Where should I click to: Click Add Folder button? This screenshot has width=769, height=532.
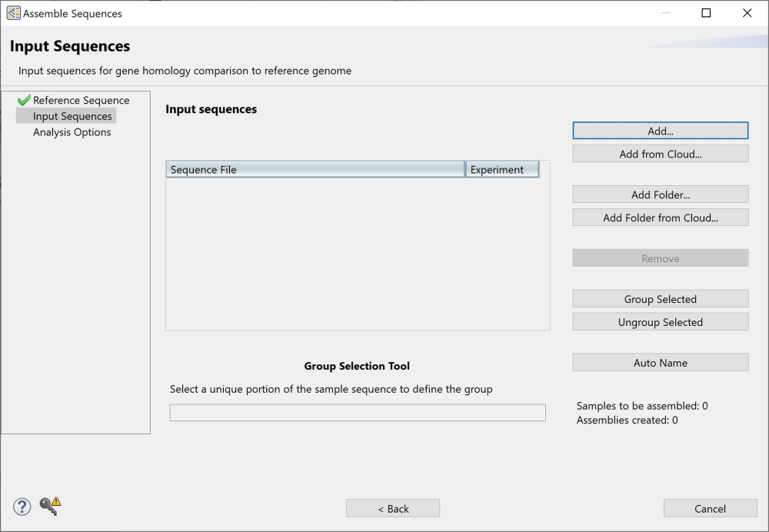click(660, 194)
